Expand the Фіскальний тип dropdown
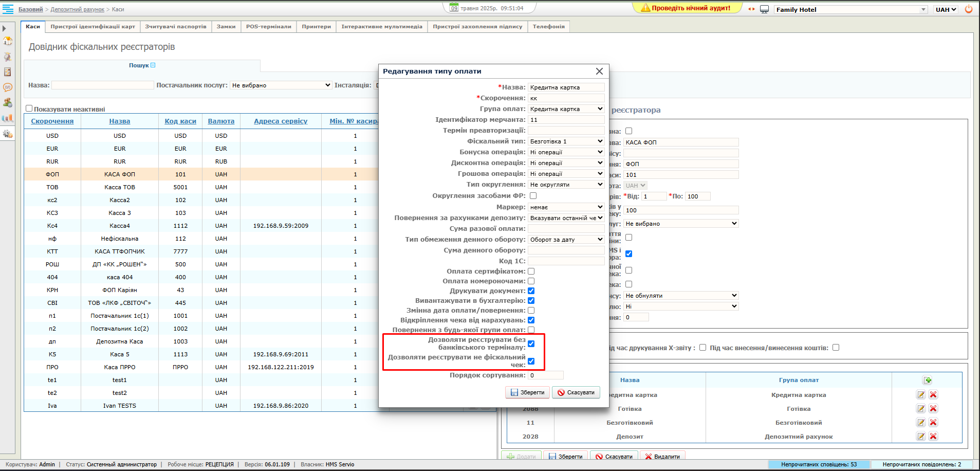 tap(566, 141)
